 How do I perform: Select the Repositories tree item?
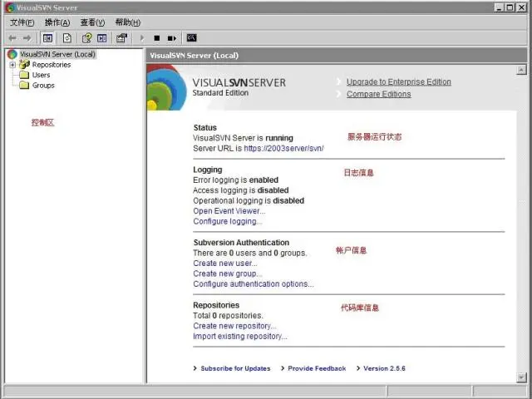click(x=52, y=65)
